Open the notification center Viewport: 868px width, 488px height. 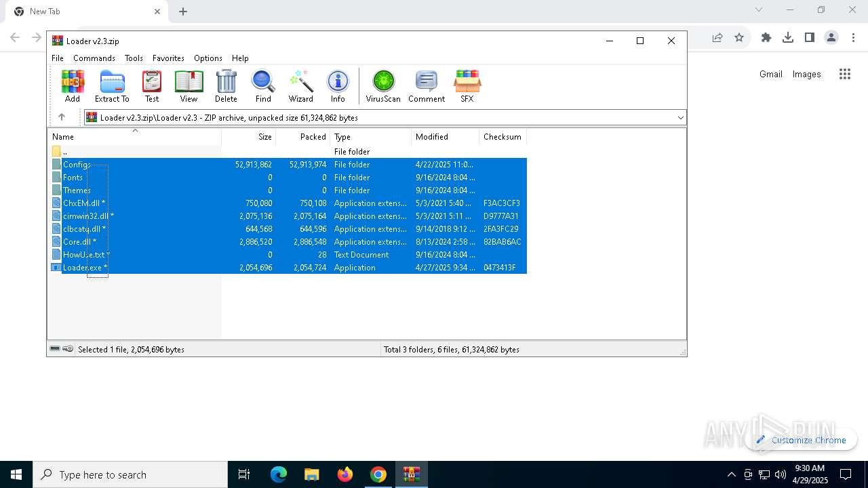(x=846, y=474)
